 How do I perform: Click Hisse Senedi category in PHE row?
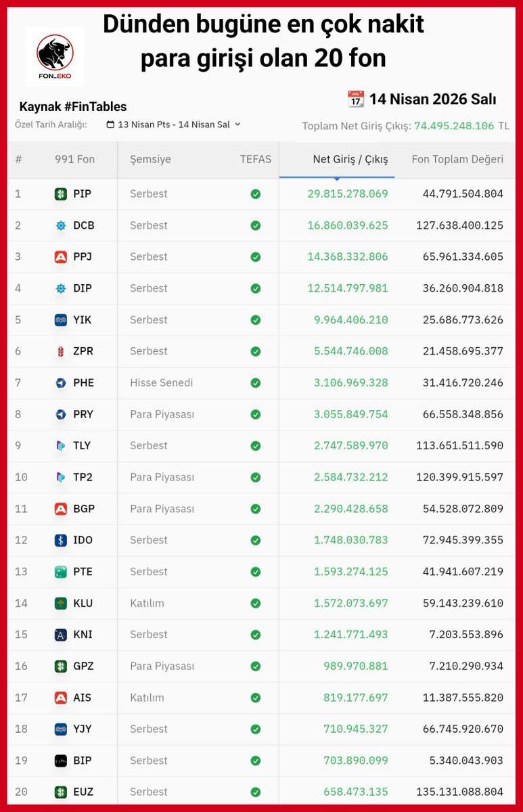point(162,383)
